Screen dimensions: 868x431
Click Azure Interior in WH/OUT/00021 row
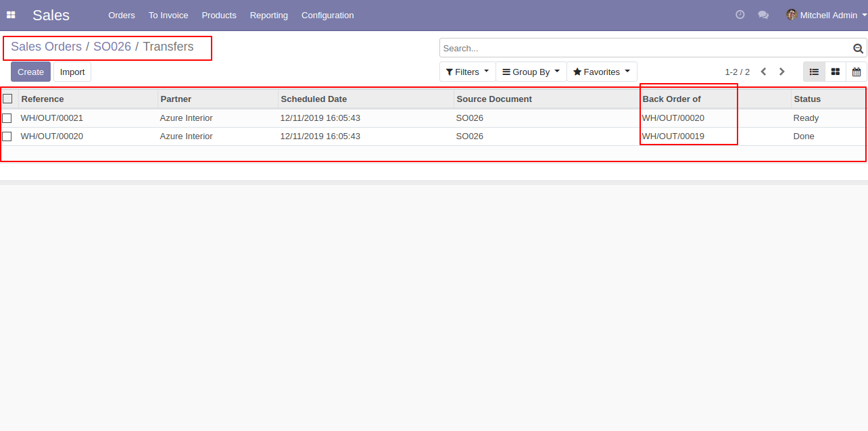(187, 118)
